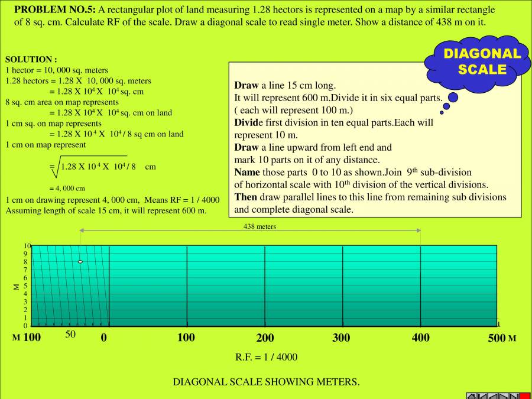This screenshot has width=532, height=399.
Task: Go to the previous slide arrow
Action: tap(492, 396)
